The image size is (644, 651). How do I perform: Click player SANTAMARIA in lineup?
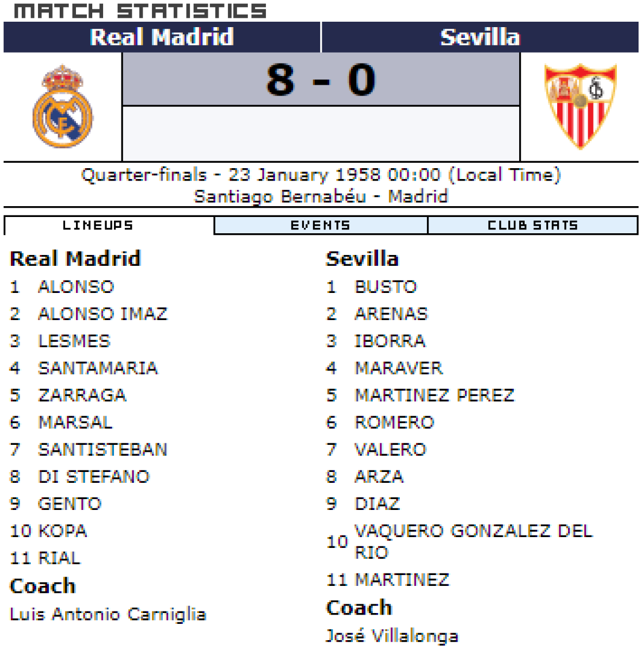98,368
